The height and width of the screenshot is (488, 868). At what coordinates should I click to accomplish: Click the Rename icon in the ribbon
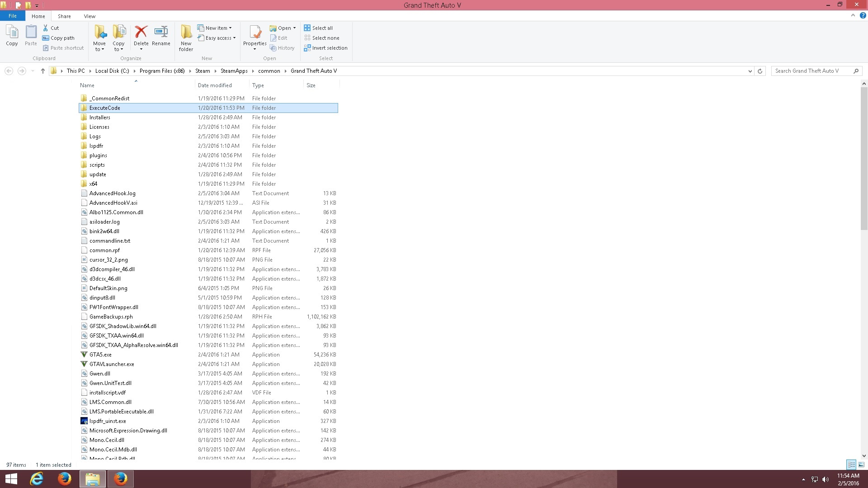point(161,33)
